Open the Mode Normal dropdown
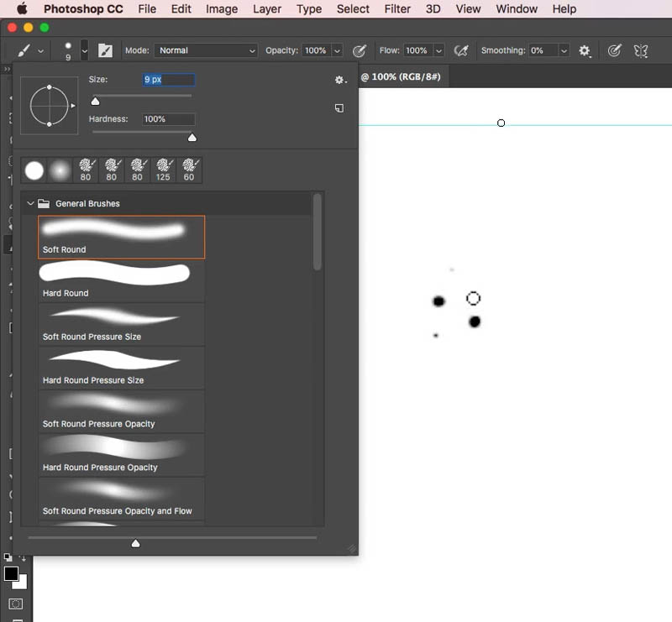The image size is (672, 622). pos(206,50)
